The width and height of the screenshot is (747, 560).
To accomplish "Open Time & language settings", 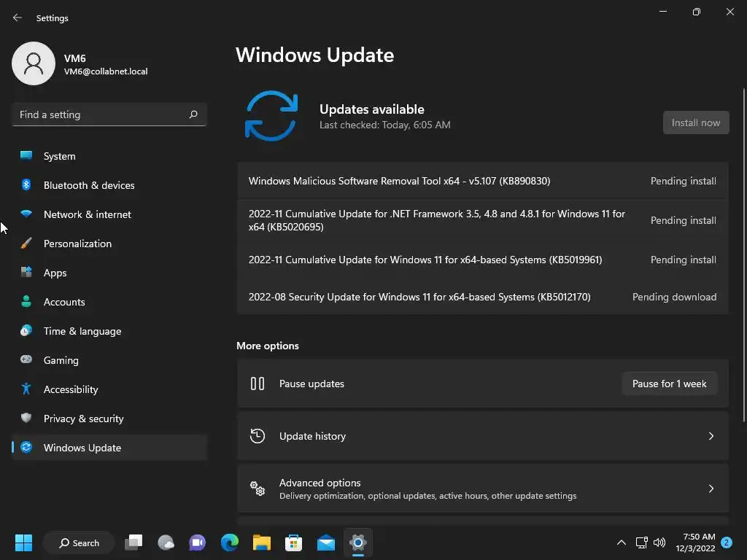I will 109,330.
